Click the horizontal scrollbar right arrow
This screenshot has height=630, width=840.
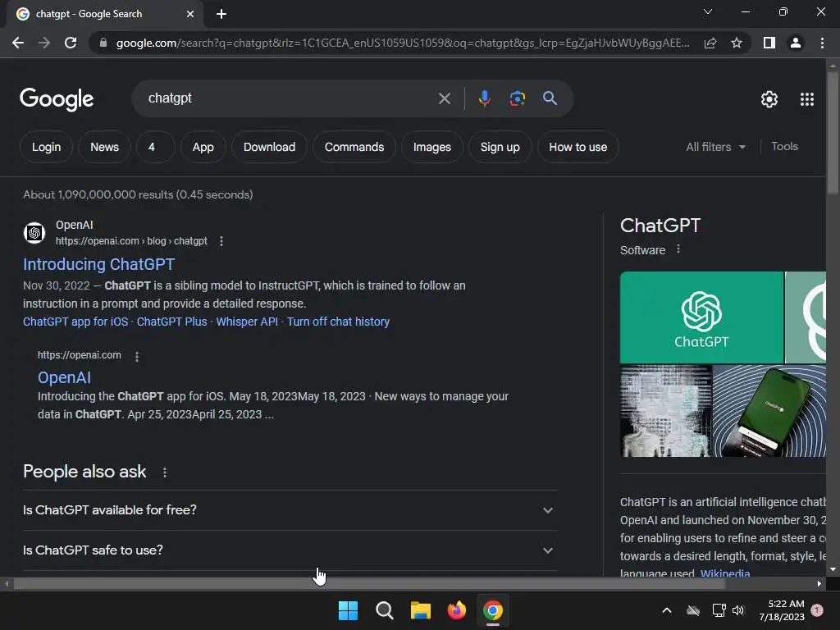coord(819,584)
